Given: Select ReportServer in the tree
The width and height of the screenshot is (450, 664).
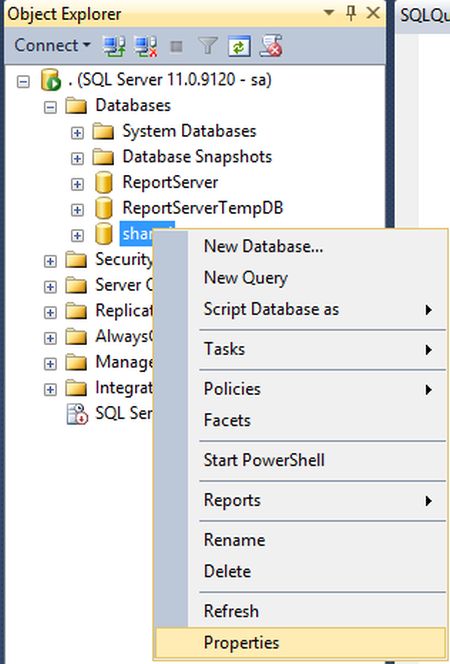Looking at the screenshot, I should pyautogui.click(x=170, y=183).
